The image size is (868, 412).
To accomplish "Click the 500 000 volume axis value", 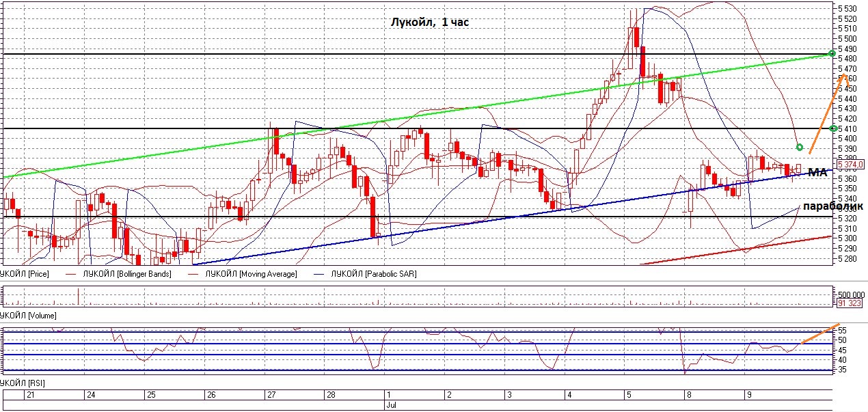I will tap(851, 294).
